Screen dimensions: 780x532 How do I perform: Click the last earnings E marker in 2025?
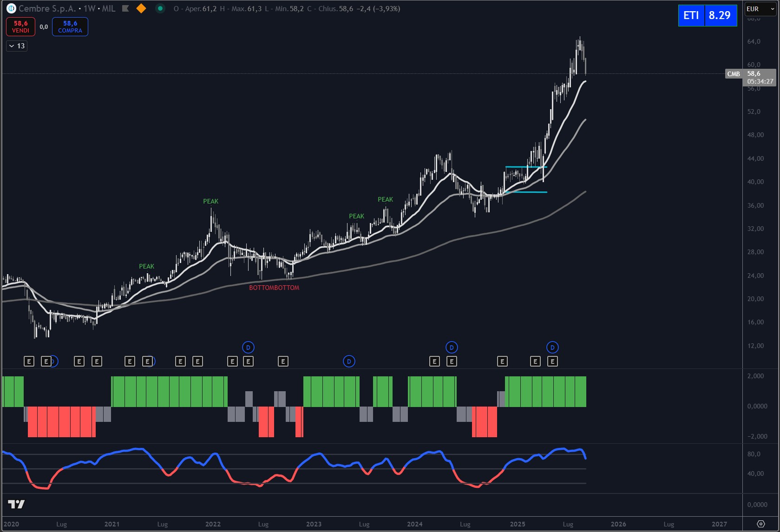(x=552, y=361)
